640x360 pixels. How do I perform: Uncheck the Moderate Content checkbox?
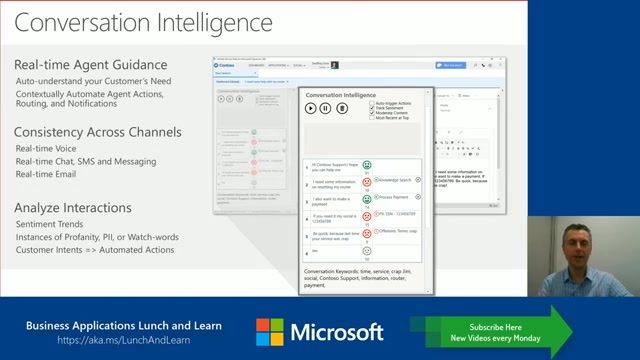point(372,113)
